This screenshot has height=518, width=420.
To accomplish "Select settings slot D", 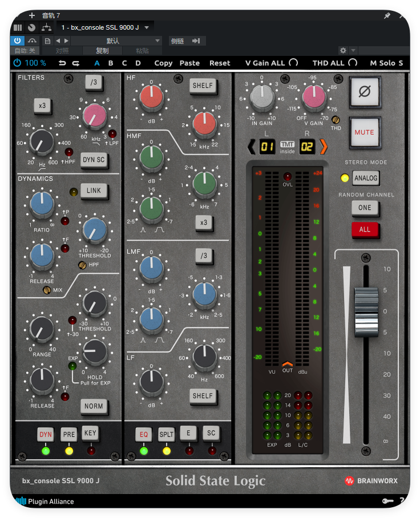I will click(x=138, y=63).
